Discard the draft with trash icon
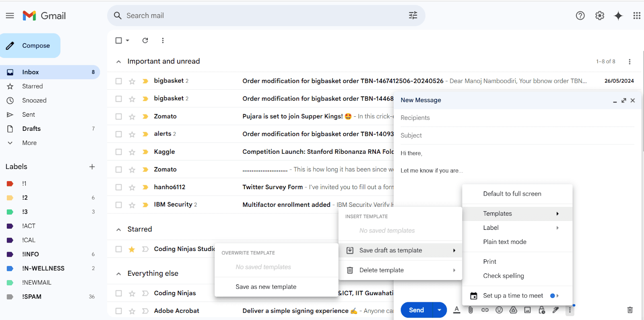Image resolution: width=644 pixels, height=320 pixels. pos(630,310)
